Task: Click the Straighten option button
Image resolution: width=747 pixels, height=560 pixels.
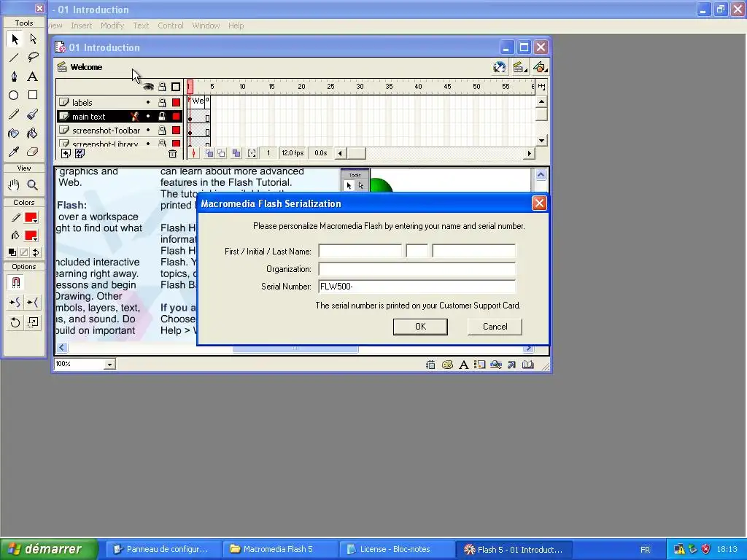Action: click(x=33, y=303)
